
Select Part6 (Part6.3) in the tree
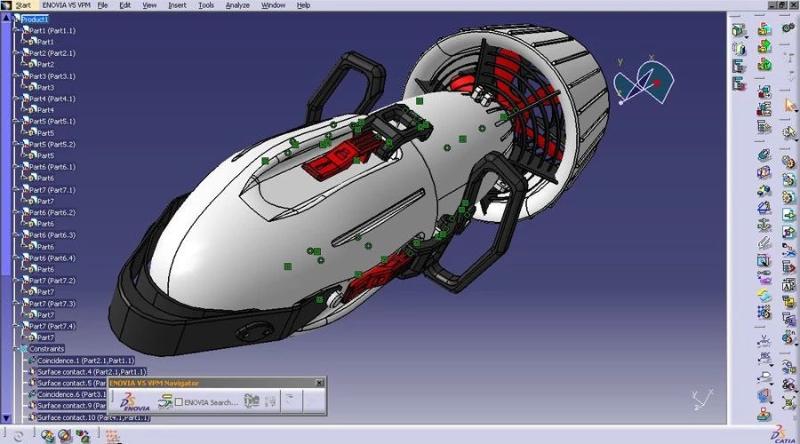tap(52, 235)
